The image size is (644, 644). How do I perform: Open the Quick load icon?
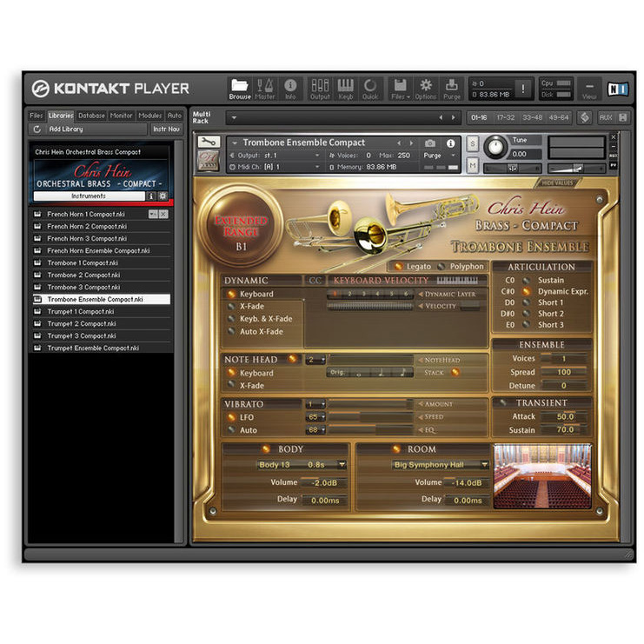tap(370, 89)
